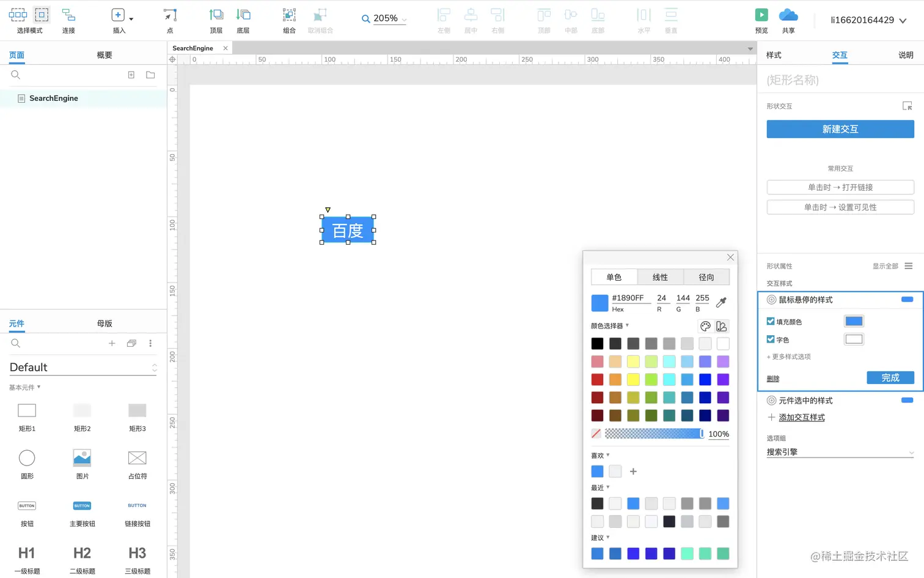Click More style options (更多样式选项)
Viewport: 924px width, 578px height.
coord(788,357)
